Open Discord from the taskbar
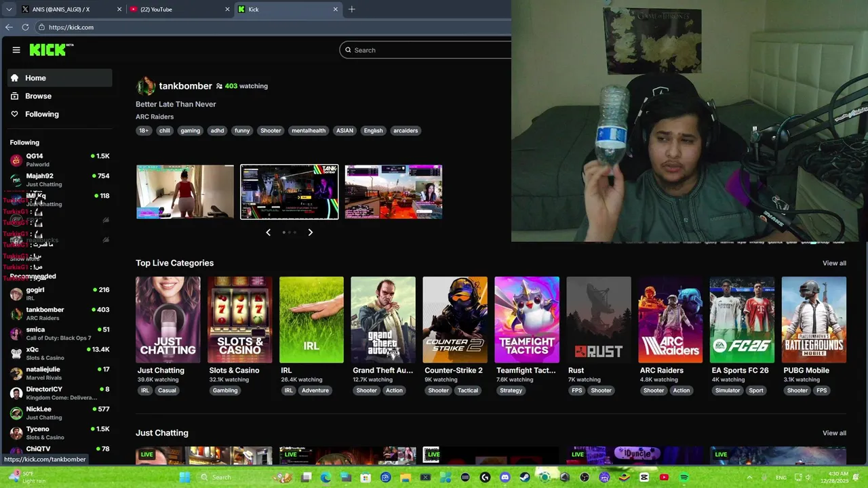Screen dimensions: 868x488 point(505,477)
